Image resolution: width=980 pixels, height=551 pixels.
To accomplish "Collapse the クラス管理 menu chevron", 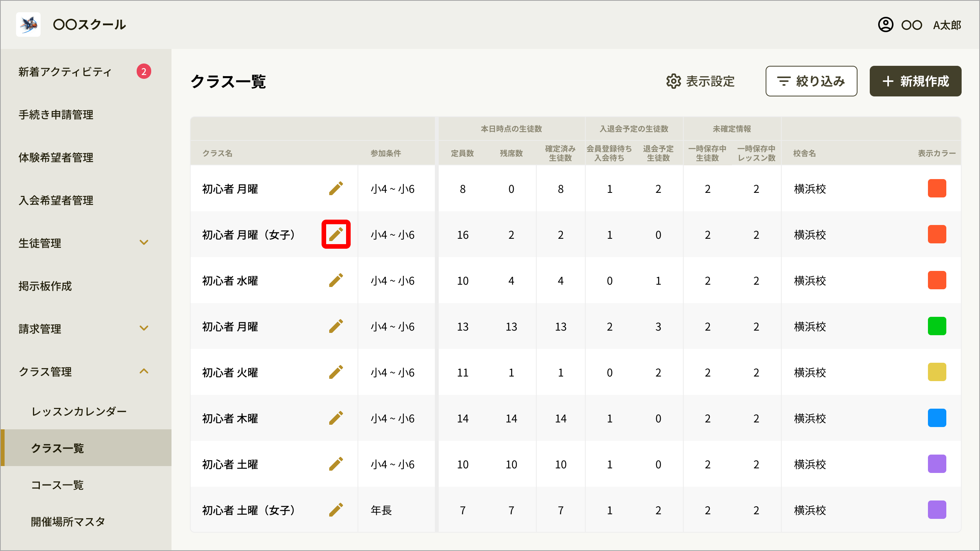I will (x=144, y=371).
